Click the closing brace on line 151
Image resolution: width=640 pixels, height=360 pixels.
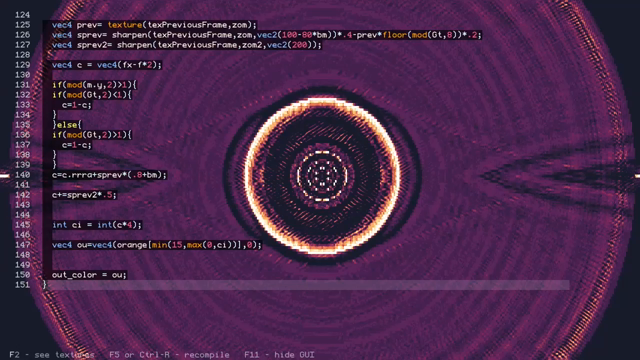click(45, 284)
